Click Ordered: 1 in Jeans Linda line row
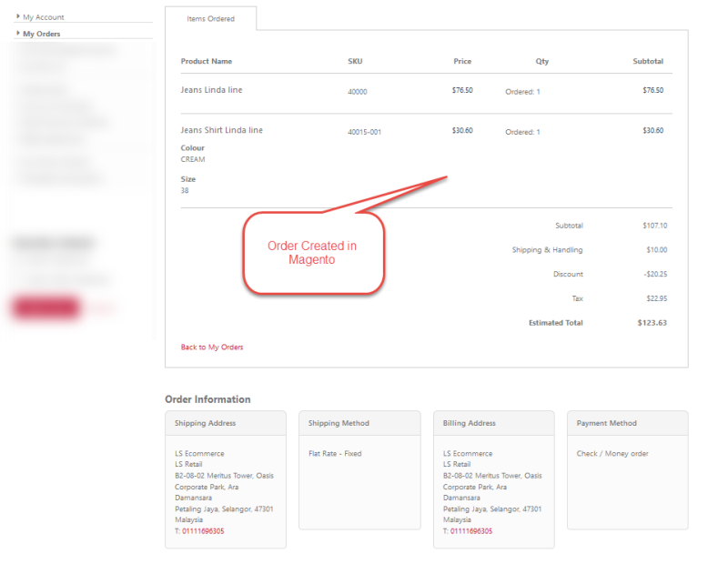This screenshot has height=564, width=728. [x=522, y=92]
